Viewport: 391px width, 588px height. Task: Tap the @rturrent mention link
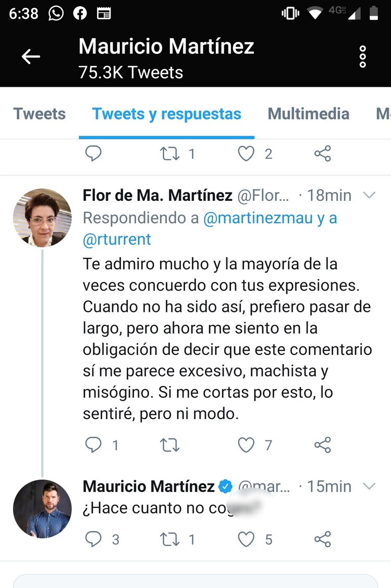pyautogui.click(x=117, y=239)
